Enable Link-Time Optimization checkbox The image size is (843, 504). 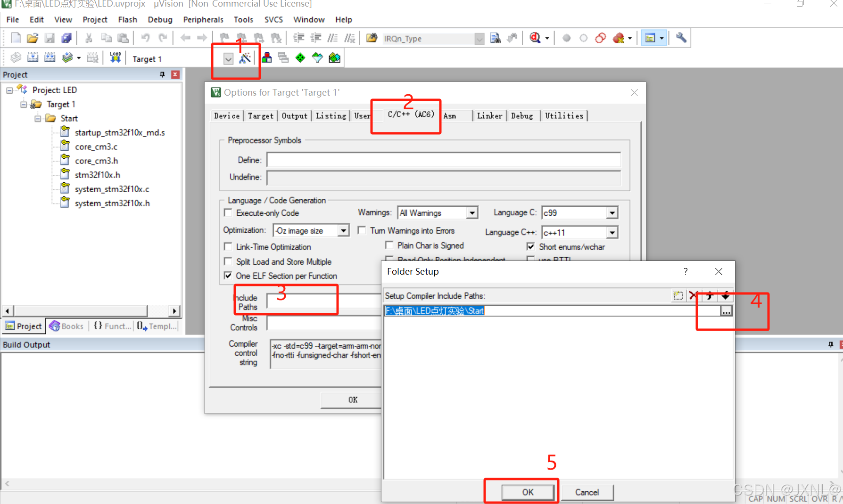pos(228,246)
